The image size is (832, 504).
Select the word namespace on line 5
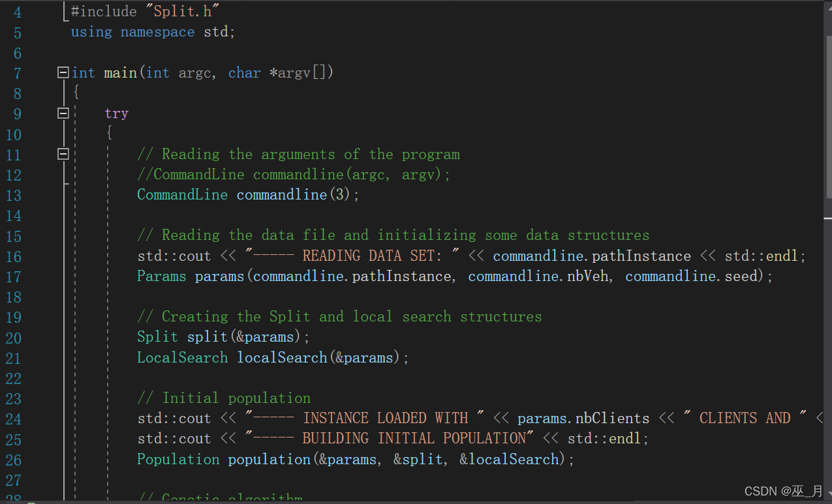(x=157, y=31)
